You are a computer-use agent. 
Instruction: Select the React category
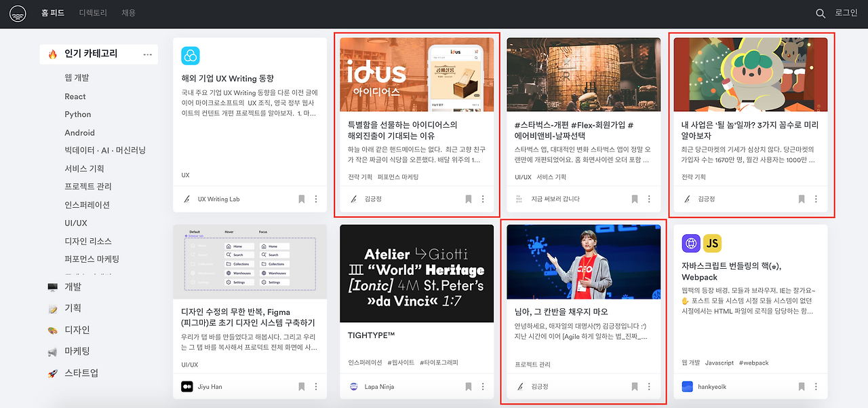tap(75, 96)
